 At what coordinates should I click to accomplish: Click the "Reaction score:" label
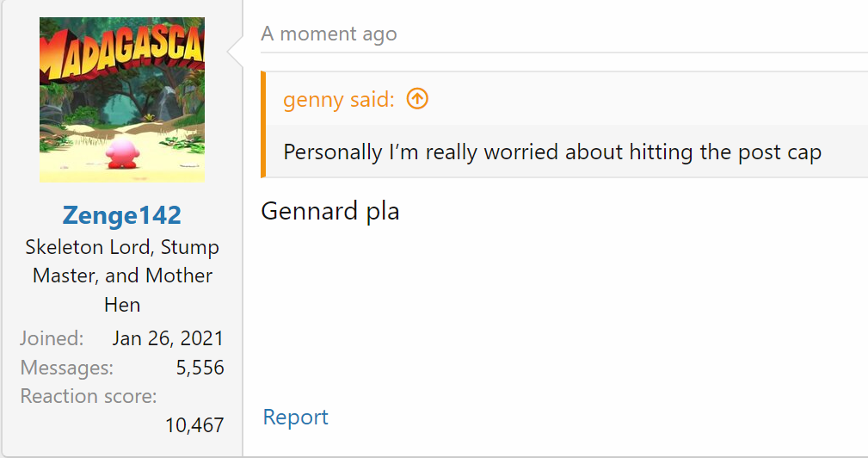(89, 396)
